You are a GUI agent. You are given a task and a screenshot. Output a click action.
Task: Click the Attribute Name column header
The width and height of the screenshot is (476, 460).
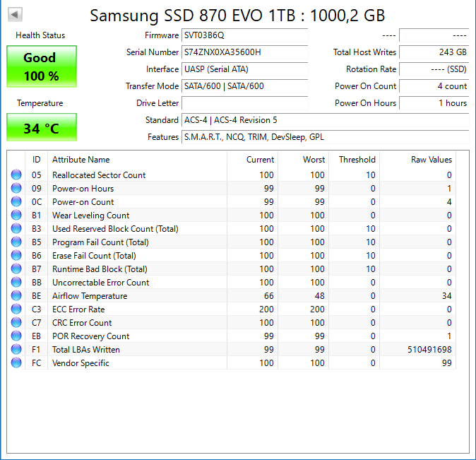click(x=81, y=160)
